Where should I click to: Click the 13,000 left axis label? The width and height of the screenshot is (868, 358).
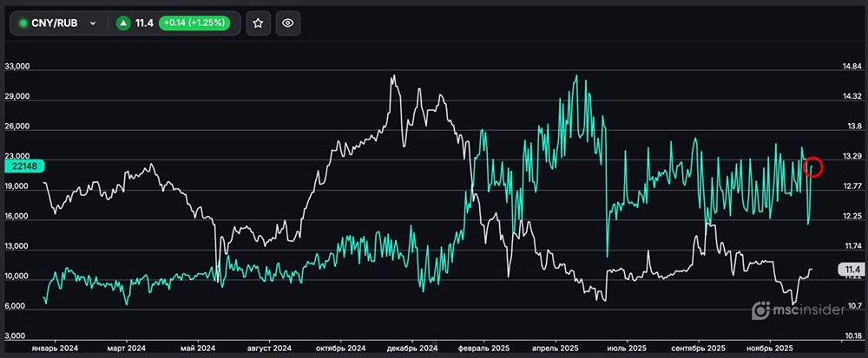(16, 245)
